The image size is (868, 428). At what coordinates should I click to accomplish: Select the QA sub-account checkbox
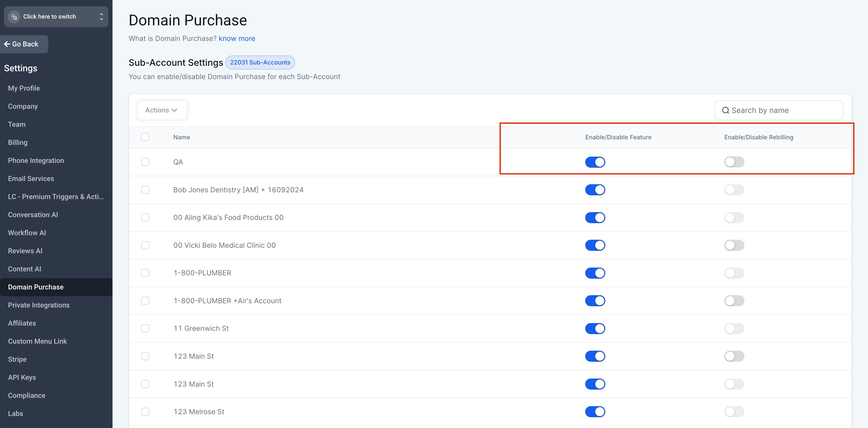[145, 162]
